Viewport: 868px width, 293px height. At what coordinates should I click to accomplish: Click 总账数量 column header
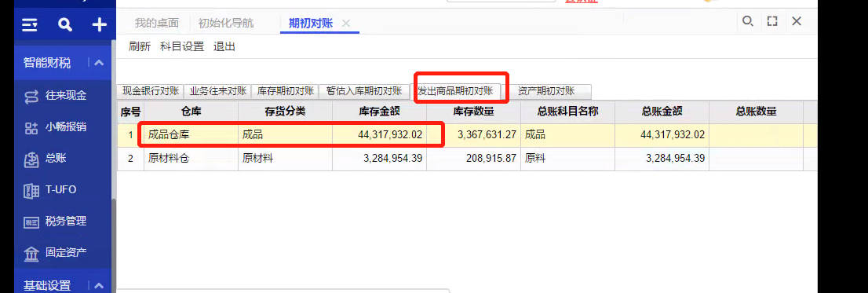756,112
